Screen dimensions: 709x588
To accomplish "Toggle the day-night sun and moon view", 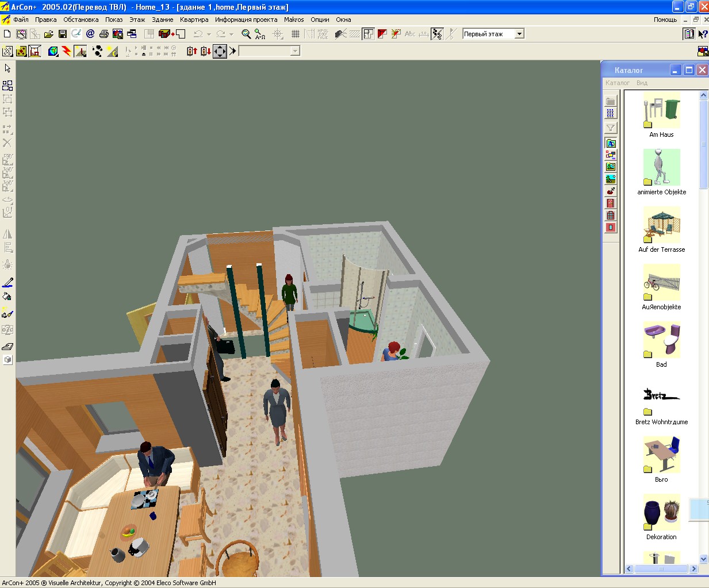I will pyautogui.click(x=112, y=51).
